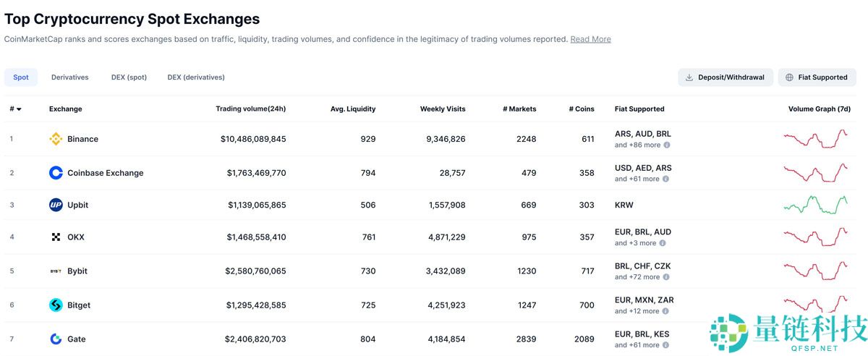Click Gate's avg. liquidity score 804
Viewport: 868px width, 356px height.
click(367, 339)
